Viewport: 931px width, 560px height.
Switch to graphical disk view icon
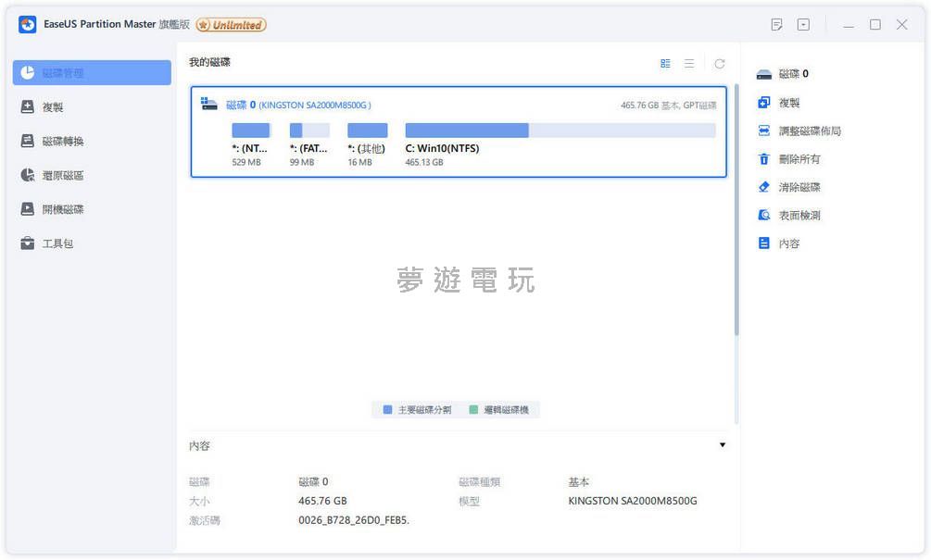[665, 64]
